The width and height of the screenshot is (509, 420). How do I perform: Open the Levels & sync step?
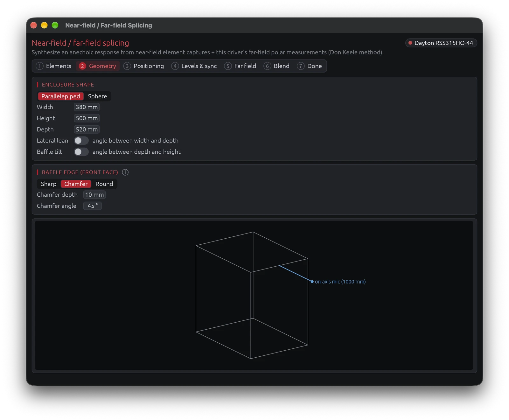click(194, 66)
